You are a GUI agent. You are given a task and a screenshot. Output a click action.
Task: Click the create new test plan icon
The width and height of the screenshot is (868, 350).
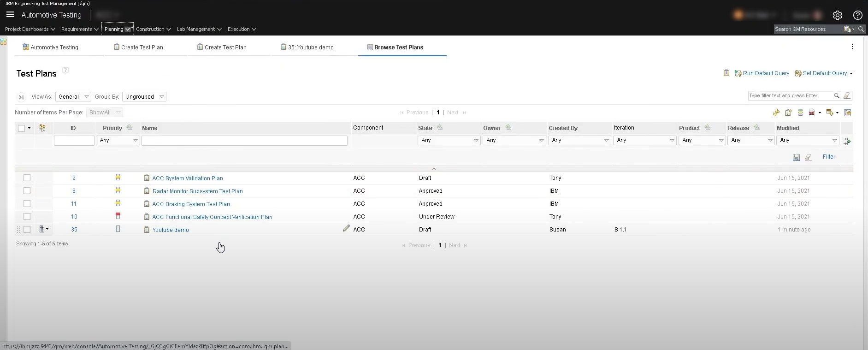tap(788, 113)
